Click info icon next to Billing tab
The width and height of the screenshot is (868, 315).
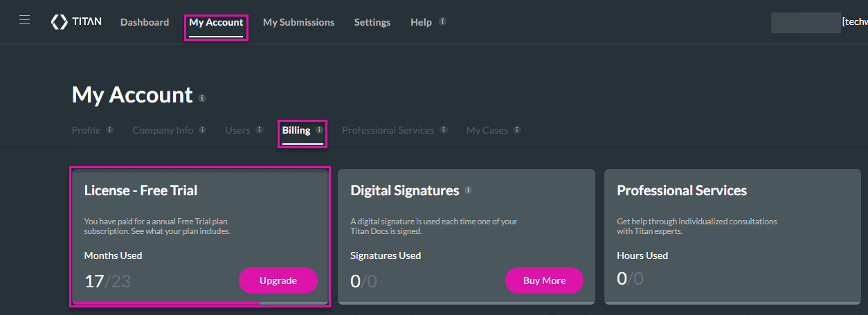[319, 129]
